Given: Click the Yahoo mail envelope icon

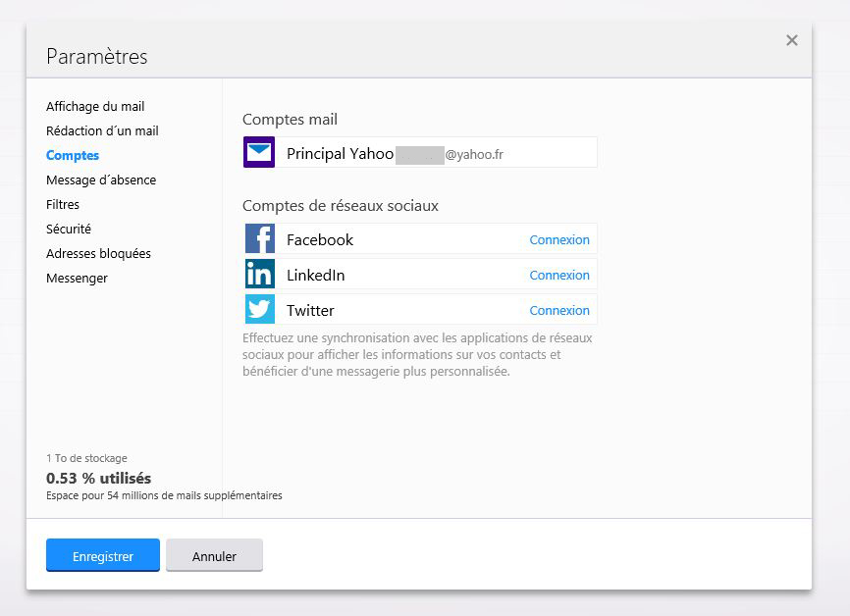Looking at the screenshot, I should tap(259, 152).
